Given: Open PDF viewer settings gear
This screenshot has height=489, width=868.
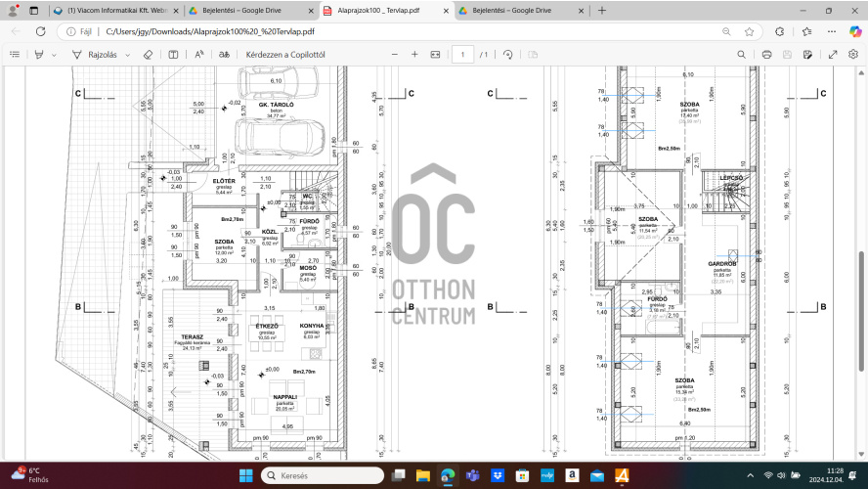Looking at the screenshot, I should [853, 54].
